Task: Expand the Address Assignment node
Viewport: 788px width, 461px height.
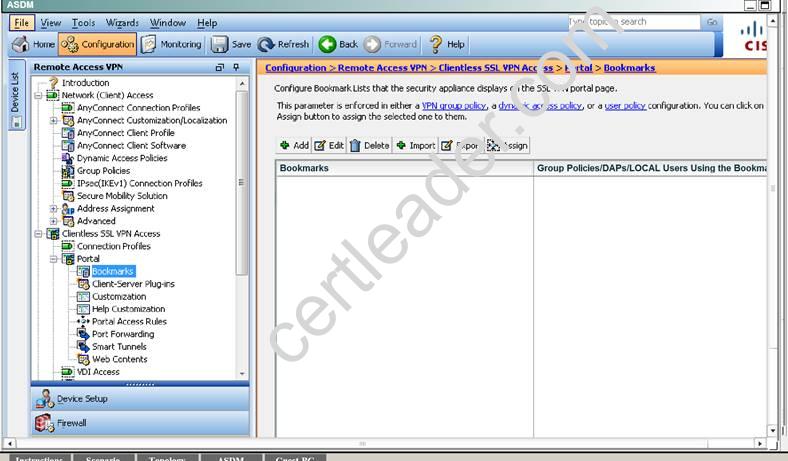Action: point(53,208)
